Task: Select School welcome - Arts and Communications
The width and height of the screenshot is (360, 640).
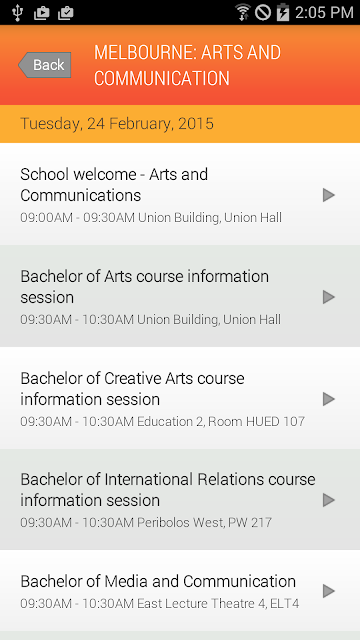Action: coord(180,194)
